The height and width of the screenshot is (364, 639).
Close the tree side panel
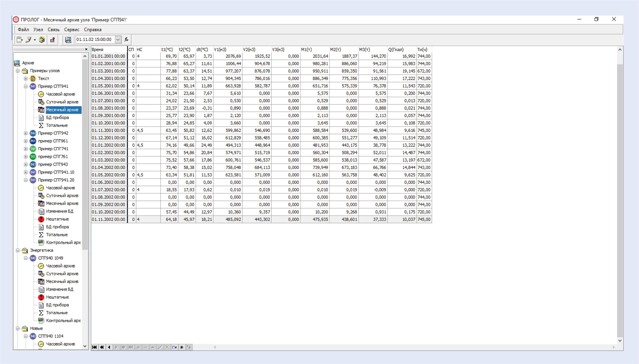(x=86, y=49)
